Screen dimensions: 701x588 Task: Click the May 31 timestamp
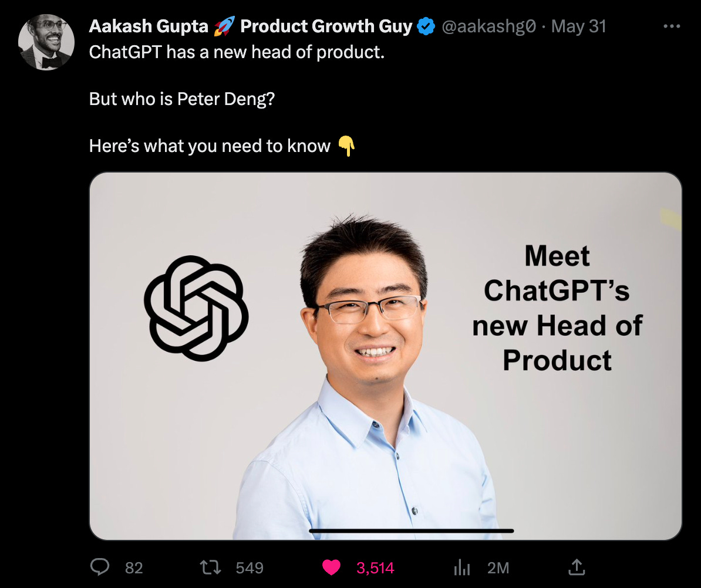tap(578, 26)
